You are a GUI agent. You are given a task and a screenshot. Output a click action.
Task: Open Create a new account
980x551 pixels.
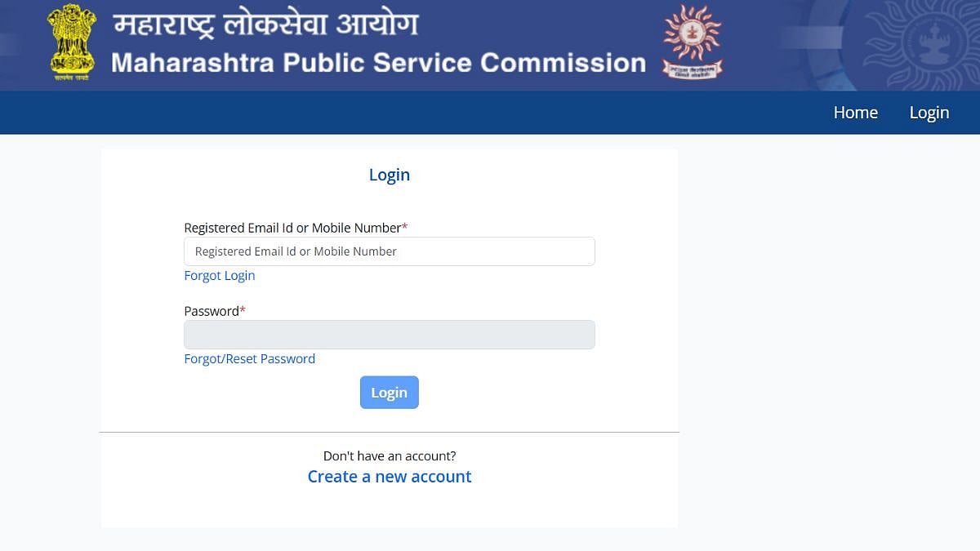click(x=389, y=477)
